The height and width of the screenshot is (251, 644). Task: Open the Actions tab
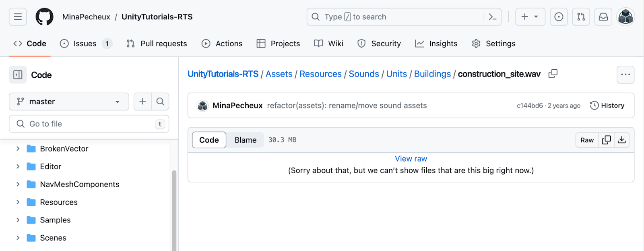(x=222, y=44)
